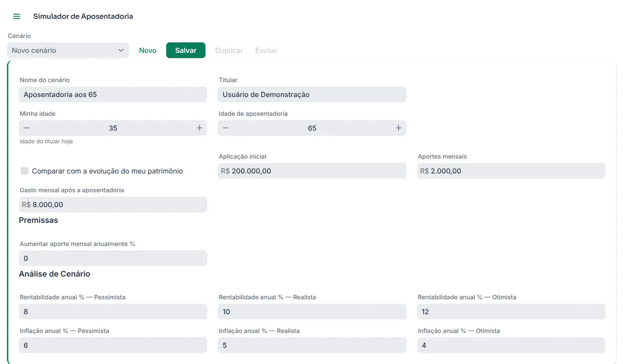Screen dimensions: 623x364
Task: Click the Duplicar button
Action: [229, 50]
